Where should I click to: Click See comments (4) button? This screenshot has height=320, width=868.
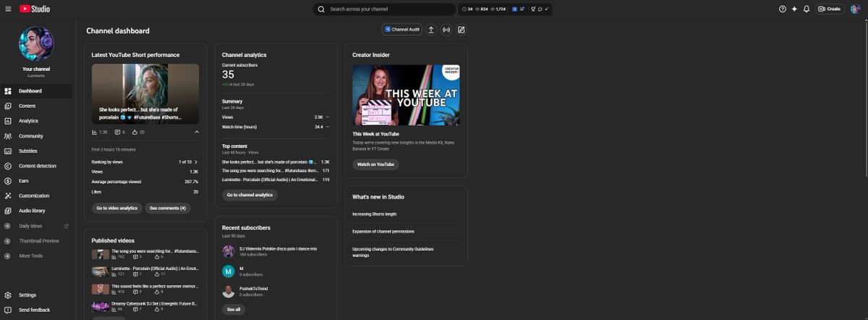(x=168, y=208)
